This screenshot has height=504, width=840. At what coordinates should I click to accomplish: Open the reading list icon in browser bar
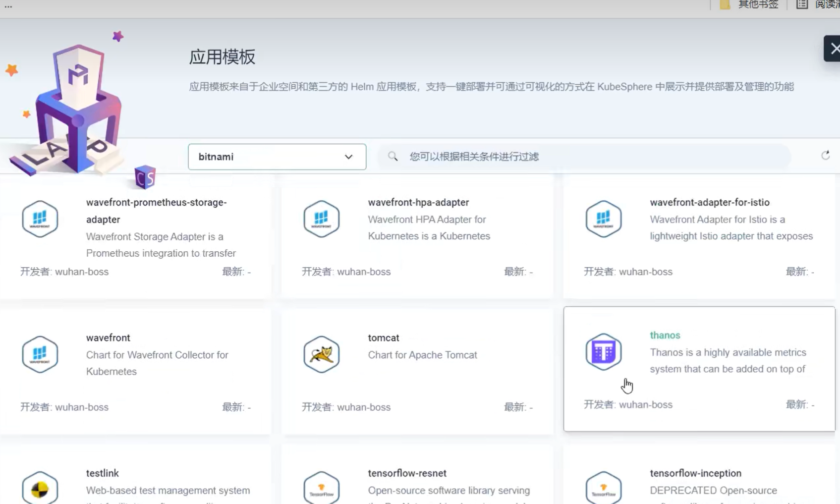(802, 4)
